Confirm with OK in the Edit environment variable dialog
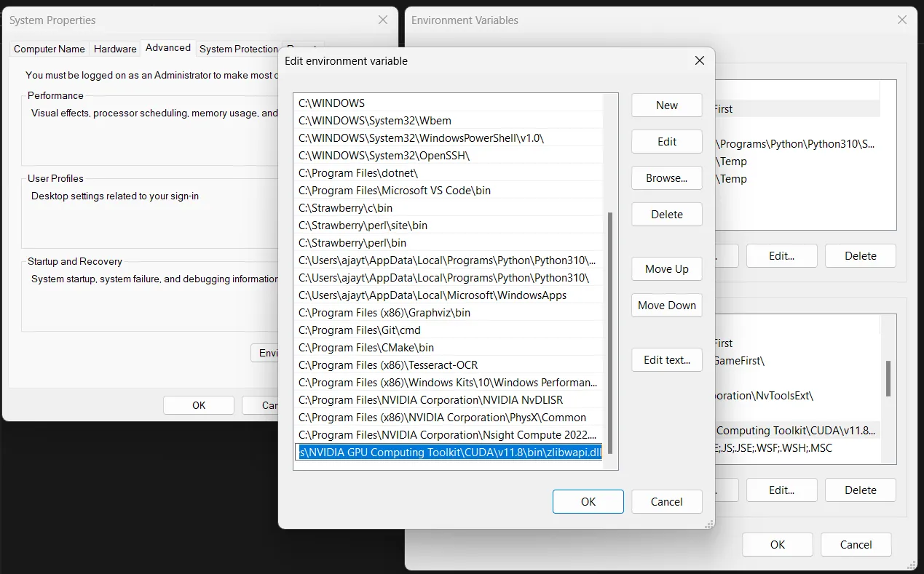Image resolution: width=924 pixels, height=574 pixels. [588, 502]
